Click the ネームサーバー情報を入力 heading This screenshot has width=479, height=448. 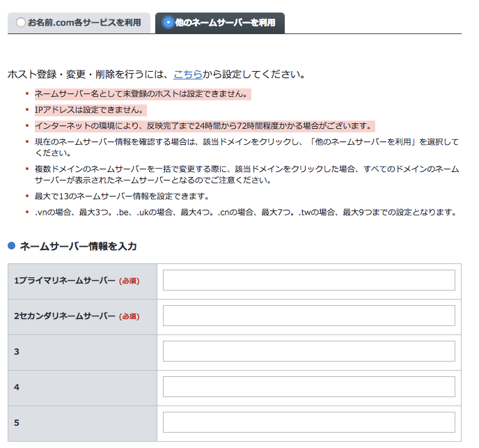[x=78, y=246]
